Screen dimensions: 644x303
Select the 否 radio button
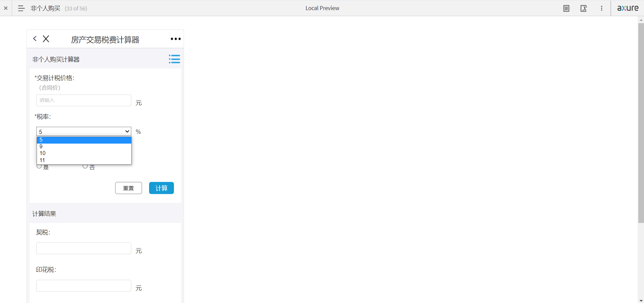[85, 166]
